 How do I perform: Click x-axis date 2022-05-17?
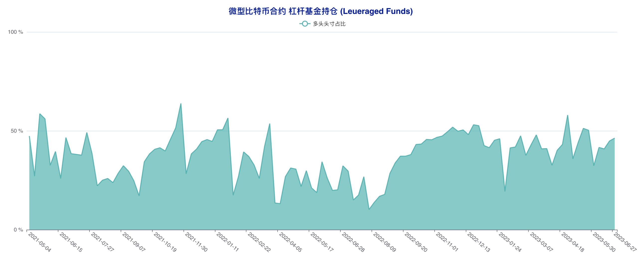coord(322,242)
